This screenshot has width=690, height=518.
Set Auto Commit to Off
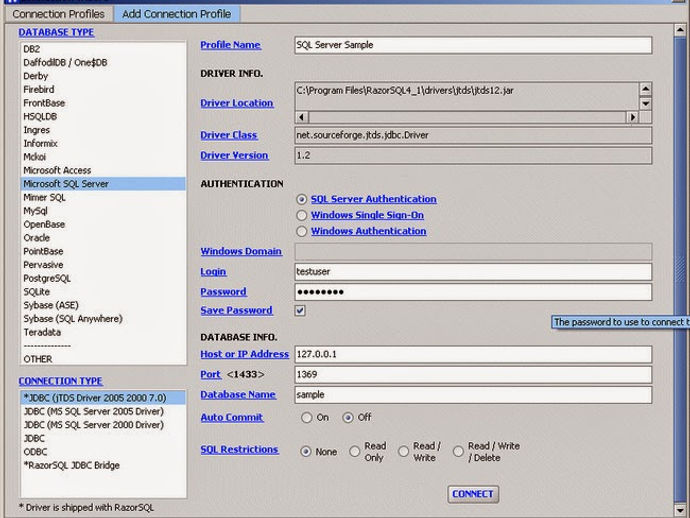(x=348, y=417)
